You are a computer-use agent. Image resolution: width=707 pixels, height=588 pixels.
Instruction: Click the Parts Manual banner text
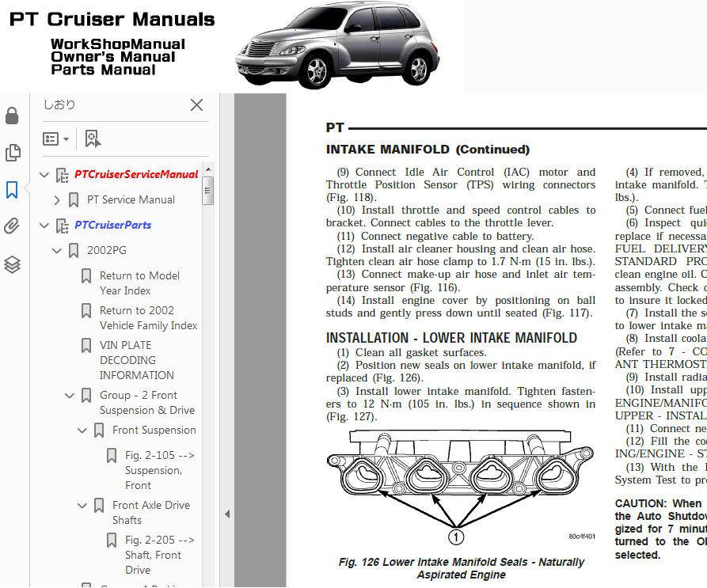pos(103,70)
